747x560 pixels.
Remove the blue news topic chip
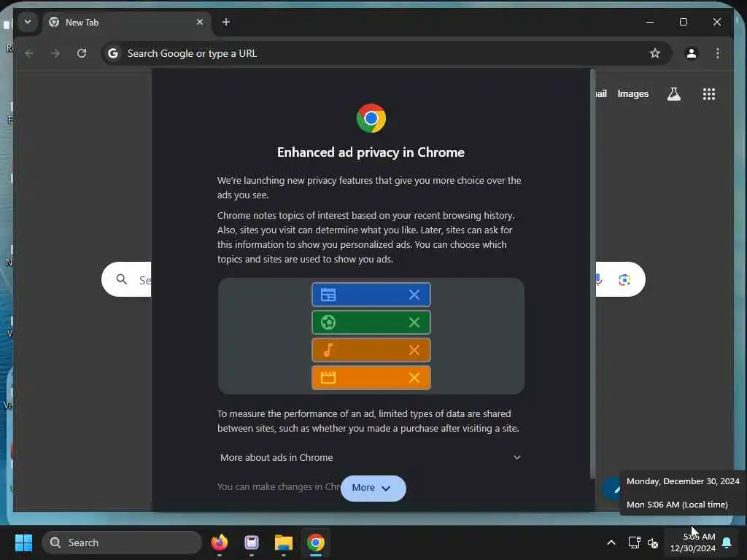point(414,295)
